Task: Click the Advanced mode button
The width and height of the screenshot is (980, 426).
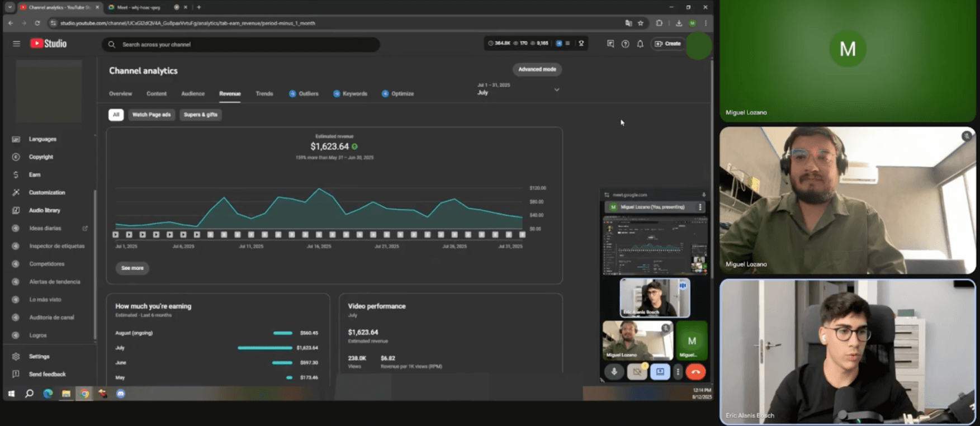Action: [537, 69]
